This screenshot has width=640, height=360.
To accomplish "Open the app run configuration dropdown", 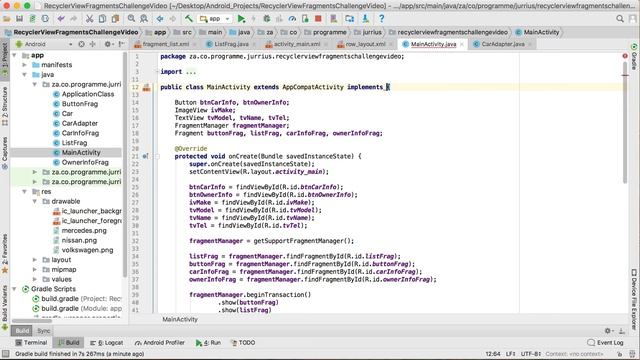I will 215,19.
